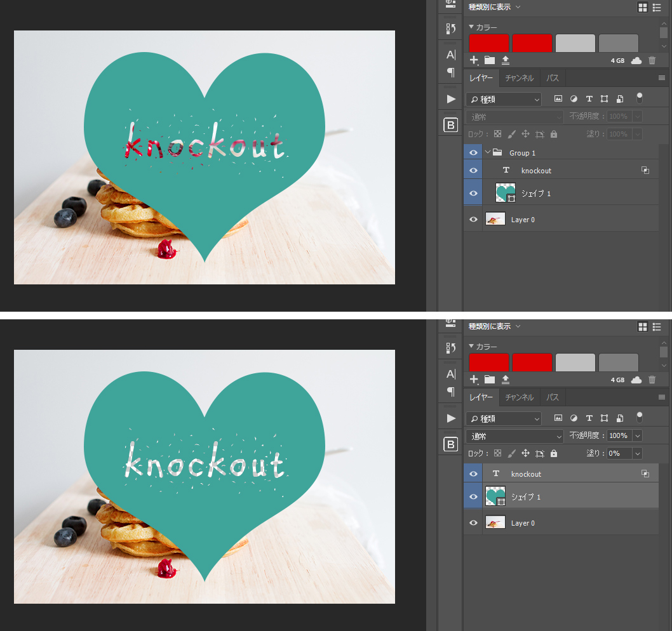Open the Paragraph panel icon in upper screenshot
The image size is (672, 631).
click(451, 72)
